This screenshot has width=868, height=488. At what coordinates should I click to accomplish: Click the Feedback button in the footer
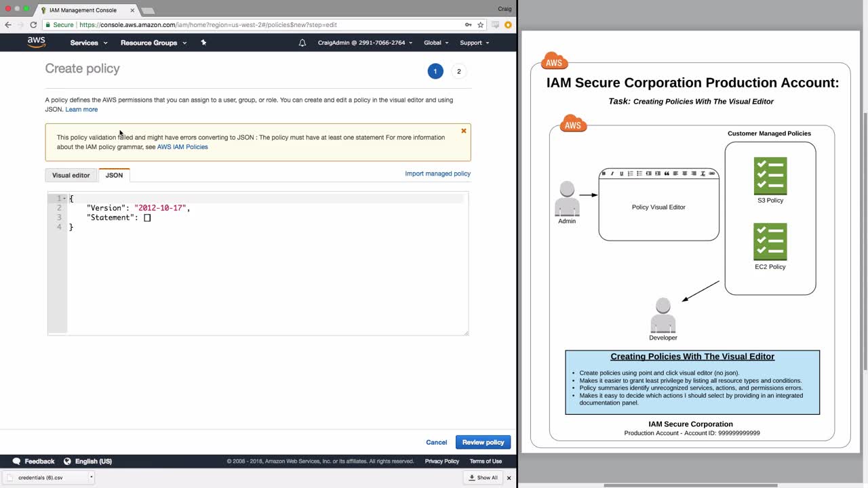pyautogui.click(x=33, y=461)
